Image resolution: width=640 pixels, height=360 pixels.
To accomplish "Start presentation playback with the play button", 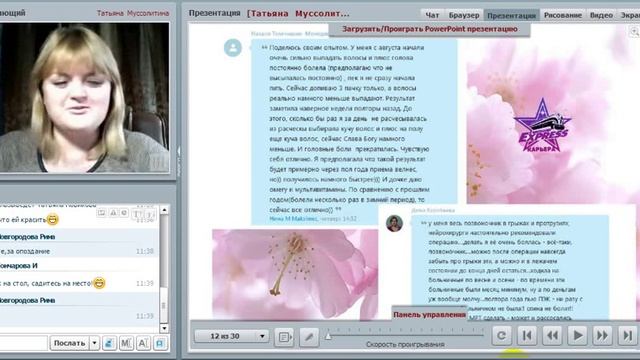I will (x=577, y=336).
